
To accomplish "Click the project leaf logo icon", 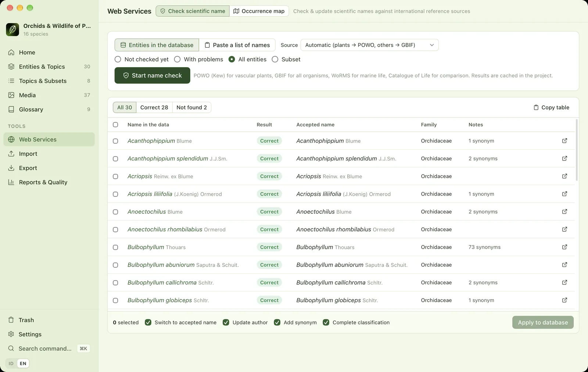I will (12, 29).
